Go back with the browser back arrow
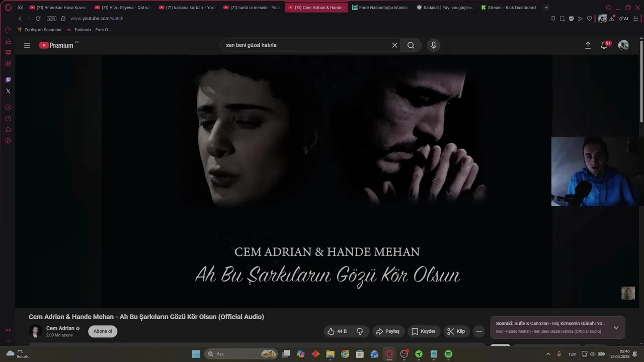The image size is (644, 362). [x=20, y=19]
